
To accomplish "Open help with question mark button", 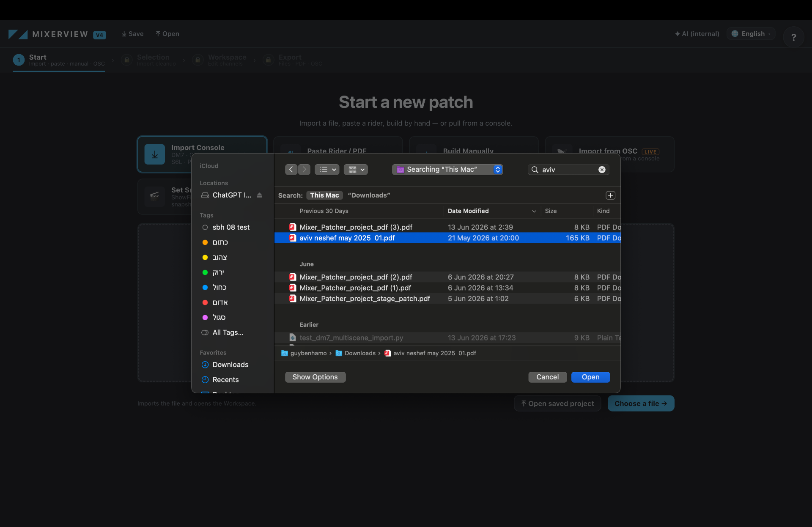I will pos(793,37).
